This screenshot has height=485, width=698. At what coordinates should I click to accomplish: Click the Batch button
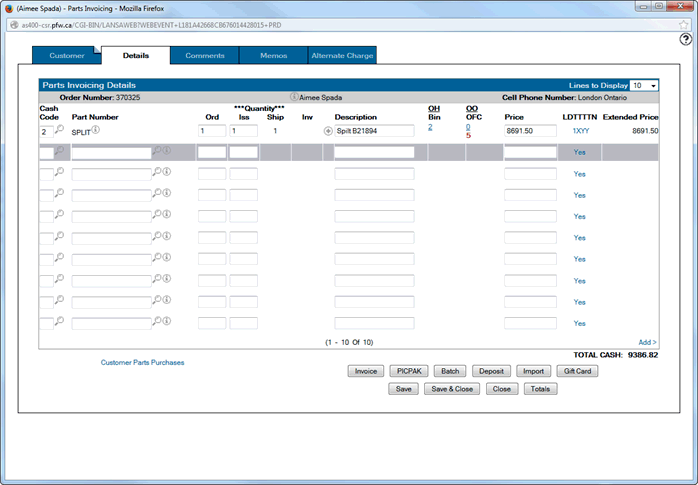[450, 371]
